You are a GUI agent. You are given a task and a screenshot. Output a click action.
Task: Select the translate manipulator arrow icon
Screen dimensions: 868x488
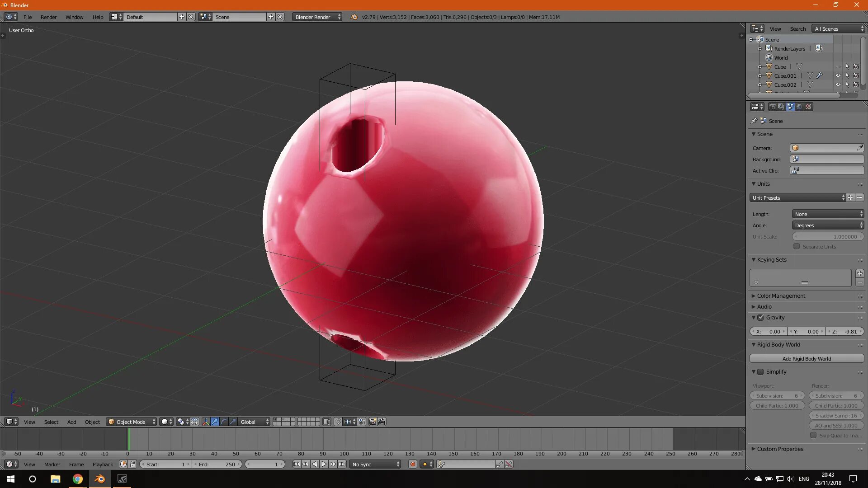tap(215, 422)
